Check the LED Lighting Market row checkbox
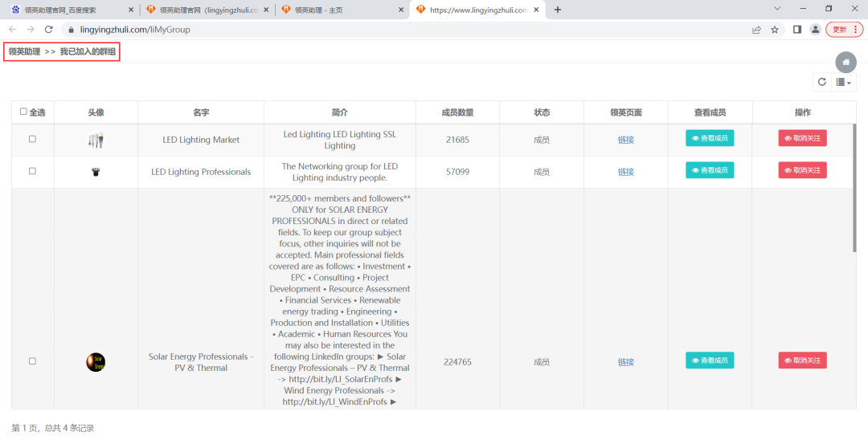Screen dimensions: 868x440 pyautogui.click(x=32, y=139)
